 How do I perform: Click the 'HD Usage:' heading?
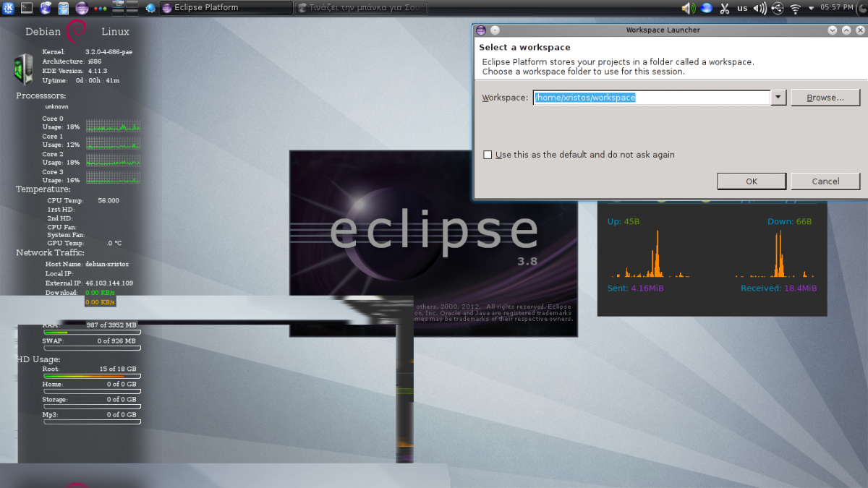38,359
